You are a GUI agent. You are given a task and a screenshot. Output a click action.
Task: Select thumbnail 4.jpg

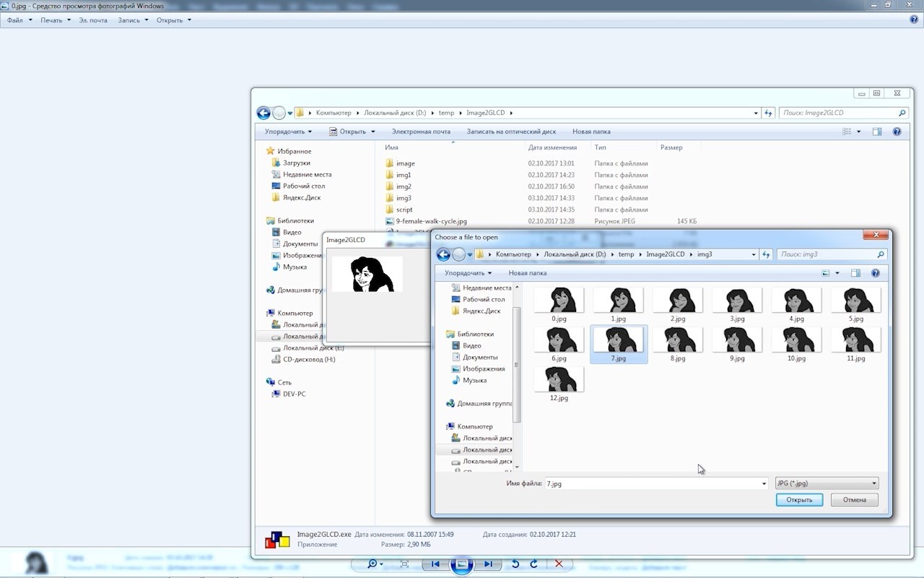(x=796, y=304)
